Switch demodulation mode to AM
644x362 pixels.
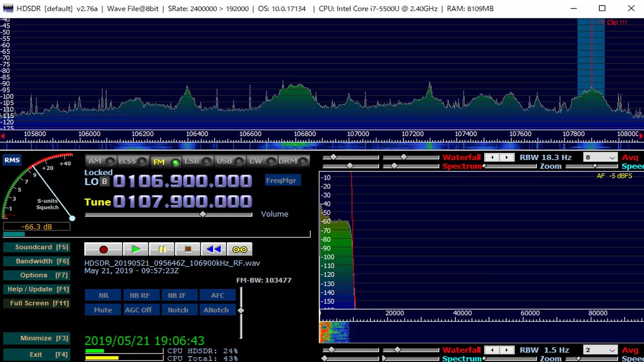[x=95, y=161]
